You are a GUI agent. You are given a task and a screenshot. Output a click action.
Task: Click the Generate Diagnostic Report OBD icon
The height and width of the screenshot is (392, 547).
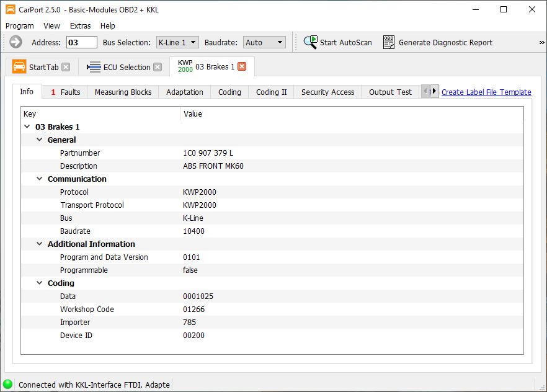[389, 42]
